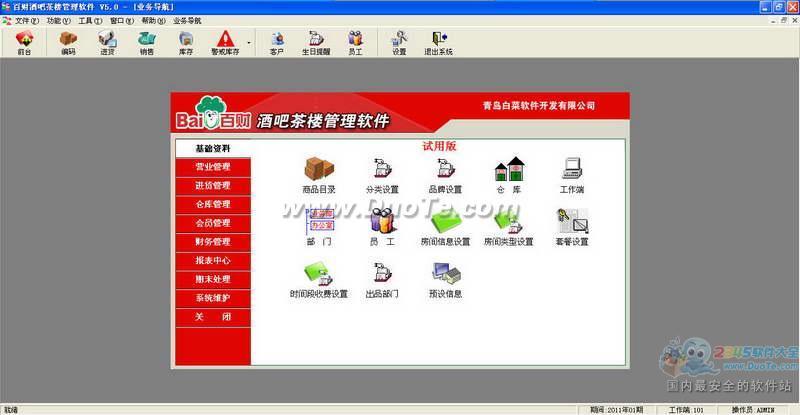The width and height of the screenshot is (800, 415).
Task: Open the 文件 menu
Action: [x=27, y=21]
